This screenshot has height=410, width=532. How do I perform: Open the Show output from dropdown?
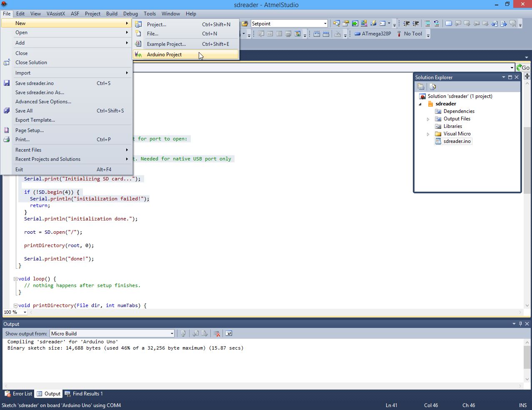pos(172,333)
